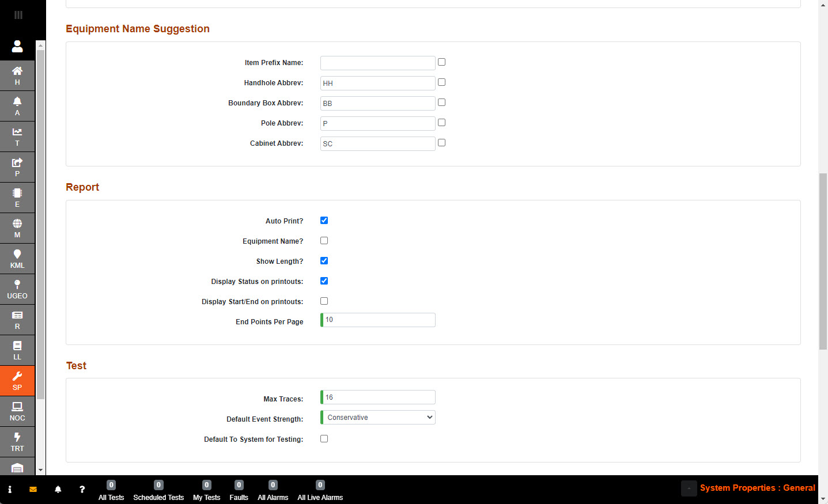Image resolution: width=828 pixels, height=504 pixels.
Task: Click the help question mark icon
Action: [82, 490]
